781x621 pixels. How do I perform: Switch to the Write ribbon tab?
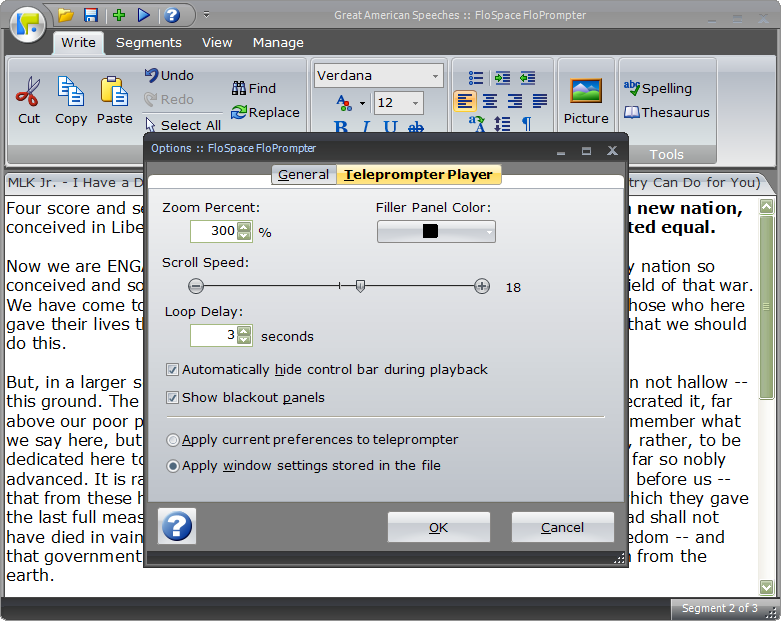[78, 43]
